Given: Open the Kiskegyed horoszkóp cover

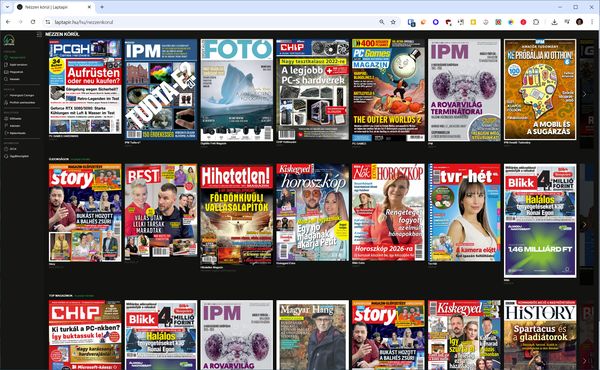Looking at the screenshot, I should click(x=312, y=213).
